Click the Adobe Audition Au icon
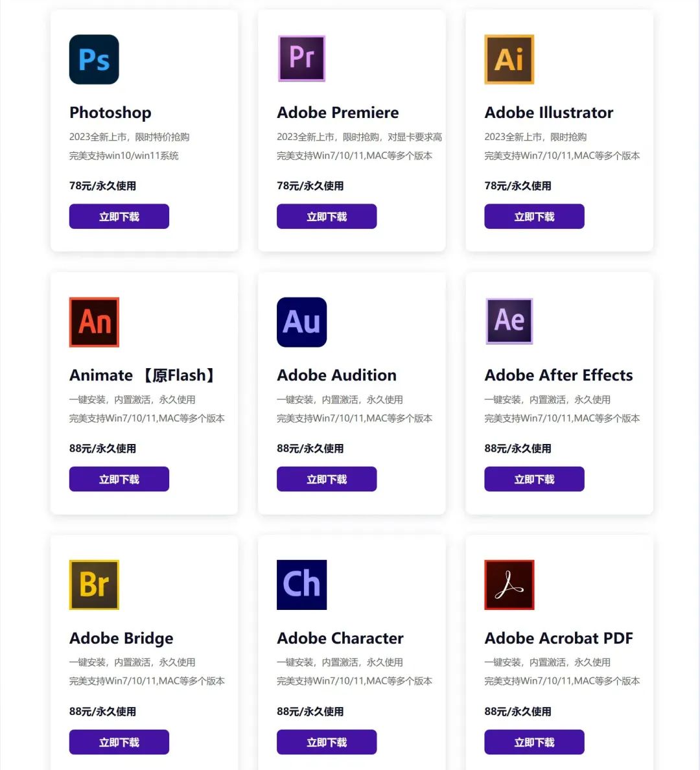Viewport: 700px width, 770px height. (x=301, y=322)
